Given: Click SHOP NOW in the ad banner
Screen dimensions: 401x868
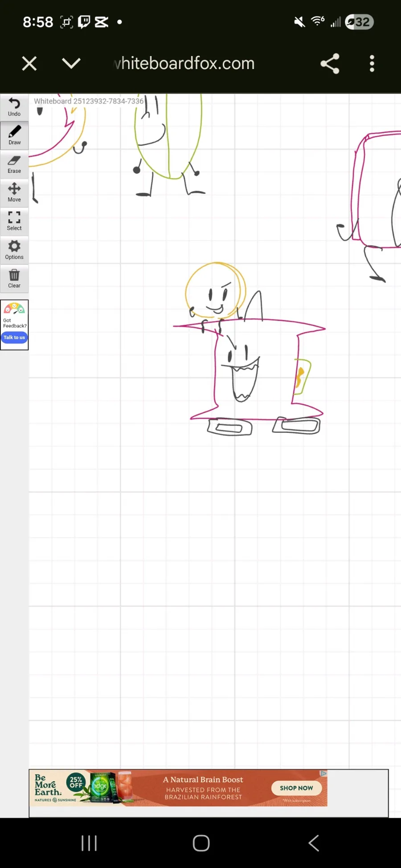Looking at the screenshot, I should click(296, 788).
